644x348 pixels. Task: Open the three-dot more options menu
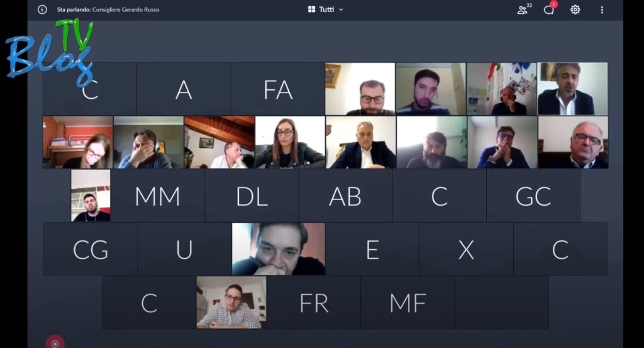point(602,9)
